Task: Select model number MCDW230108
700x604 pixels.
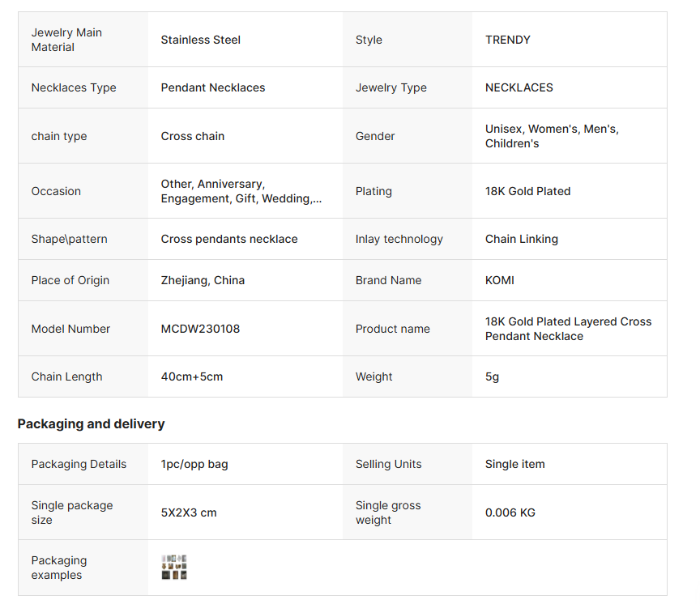Action: (200, 329)
